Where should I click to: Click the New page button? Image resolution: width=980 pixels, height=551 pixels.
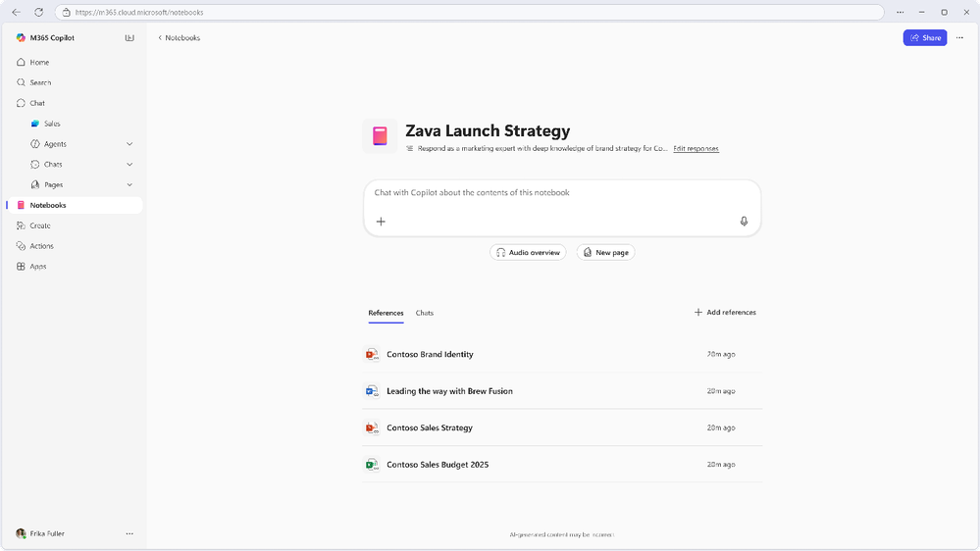(x=605, y=252)
